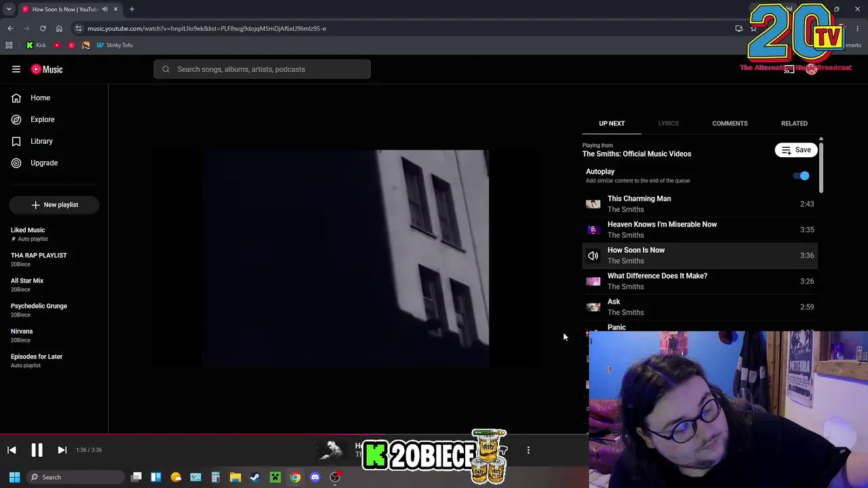
Task: Click the install app icon in address bar
Action: pyautogui.click(x=739, y=28)
